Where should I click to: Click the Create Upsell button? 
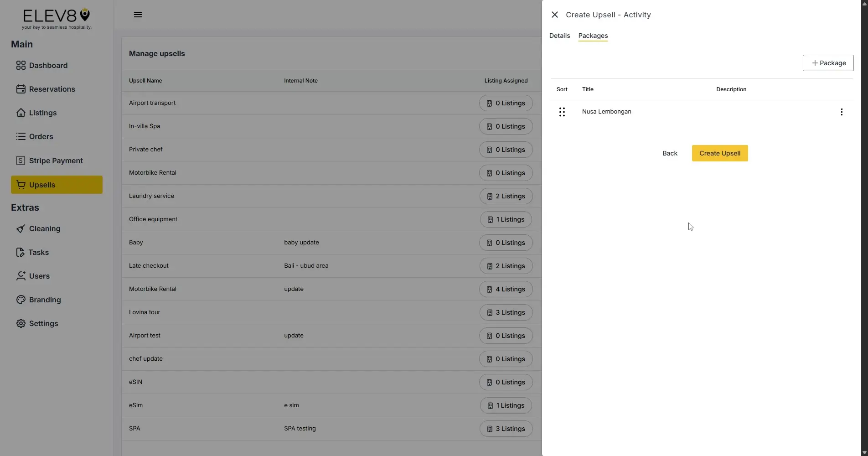point(719,153)
